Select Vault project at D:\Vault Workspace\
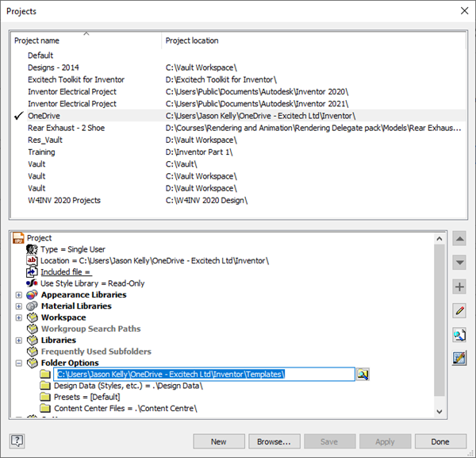 click(x=238, y=188)
